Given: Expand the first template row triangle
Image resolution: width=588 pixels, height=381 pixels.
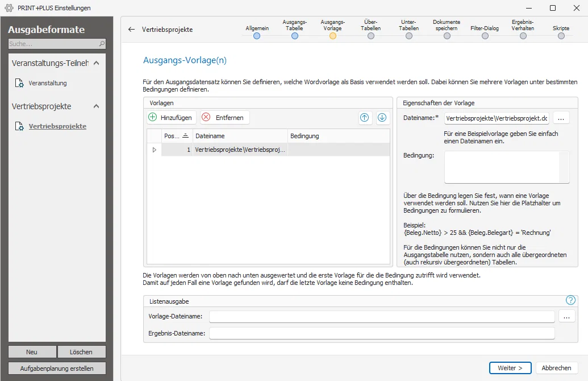Looking at the screenshot, I should 154,150.
